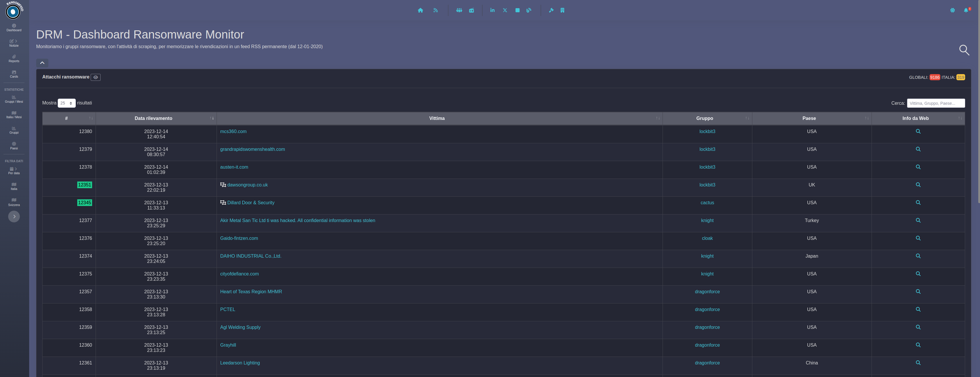Go to the Home icon in top navigation
The height and width of the screenshot is (377, 980).
click(x=420, y=10)
